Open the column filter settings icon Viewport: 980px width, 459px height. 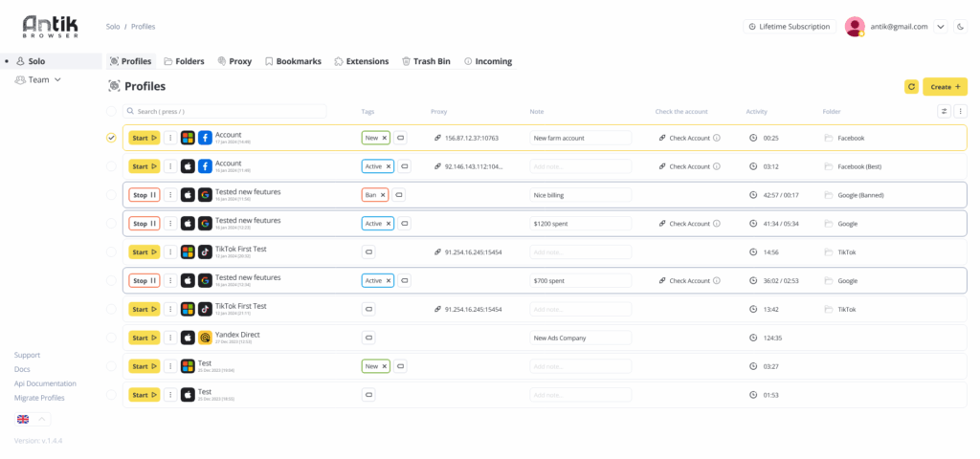click(945, 111)
